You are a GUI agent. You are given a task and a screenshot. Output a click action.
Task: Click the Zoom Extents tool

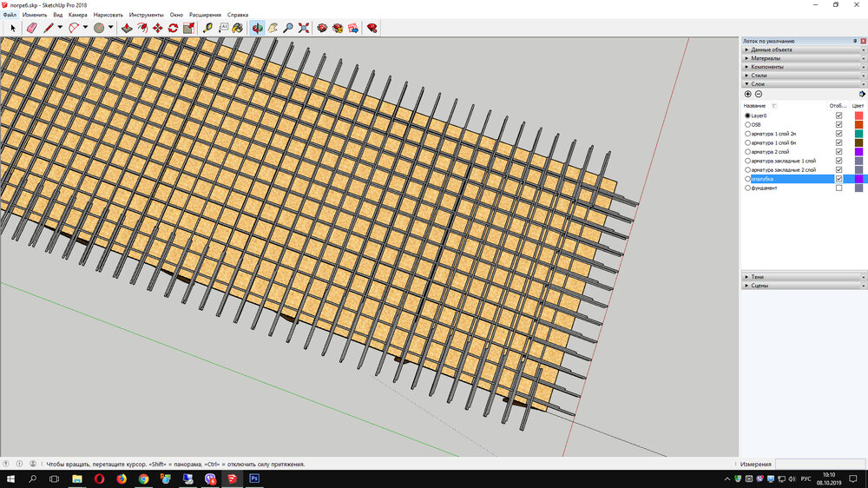[303, 28]
